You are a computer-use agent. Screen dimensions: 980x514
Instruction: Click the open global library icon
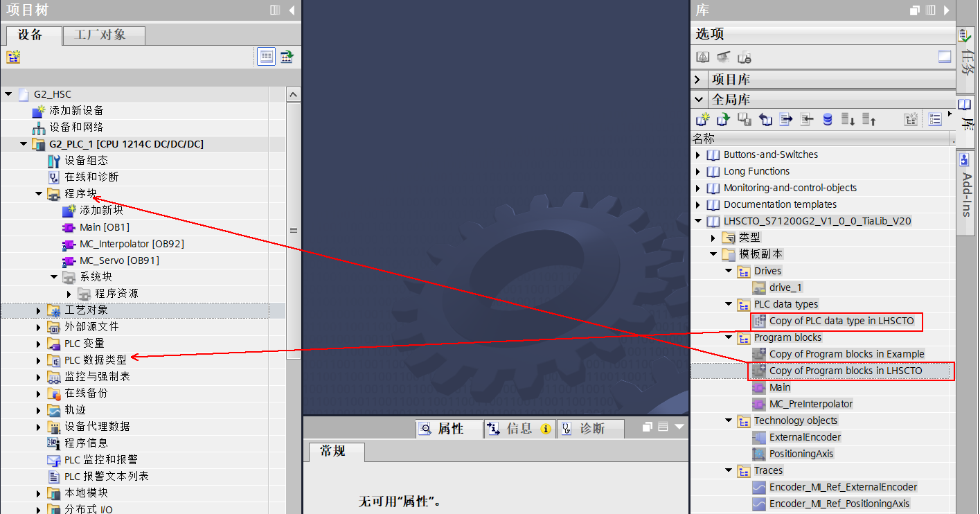pos(723,119)
